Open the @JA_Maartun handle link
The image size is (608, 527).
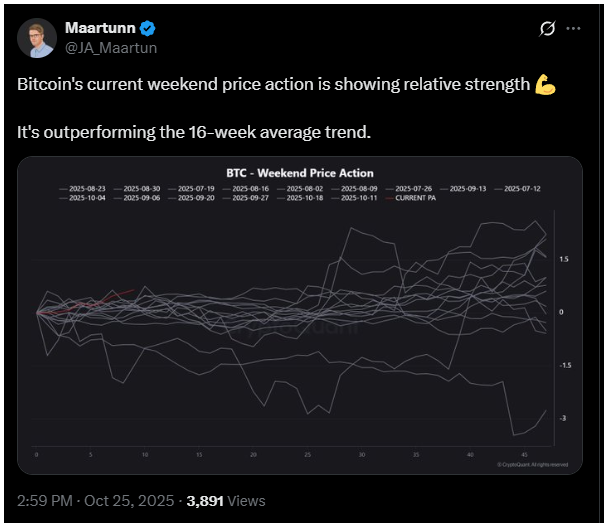(110, 47)
